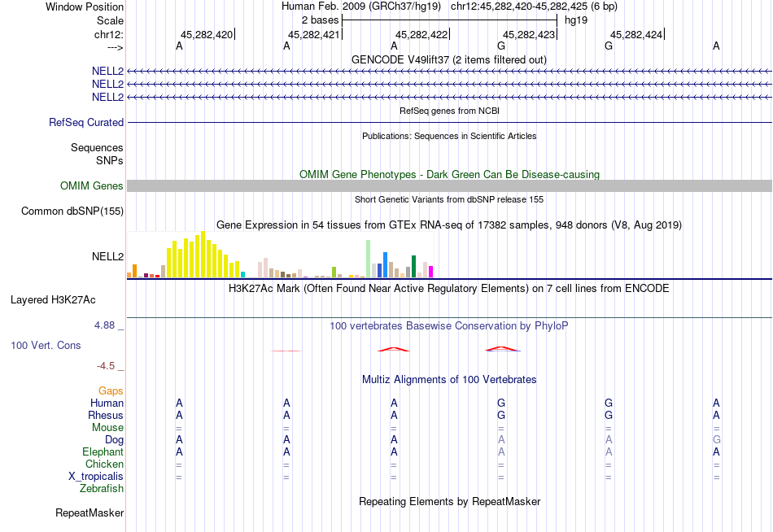
Task: Click the Layered H3K27Ac track label
Action: (x=53, y=300)
